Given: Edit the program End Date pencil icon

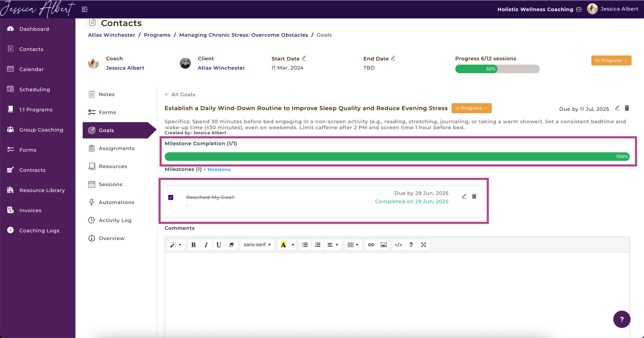Looking at the screenshot, I should pos(393,58).
